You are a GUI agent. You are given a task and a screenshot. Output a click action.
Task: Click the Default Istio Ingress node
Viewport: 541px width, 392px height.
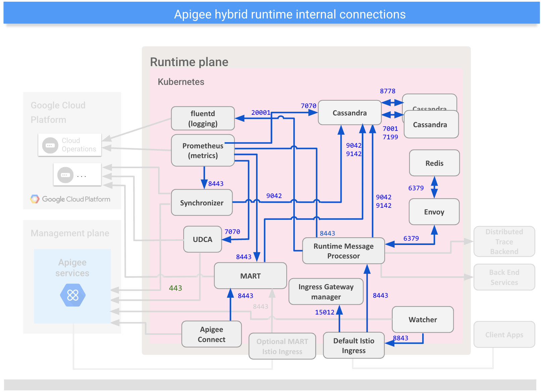[x=353, y=345]
